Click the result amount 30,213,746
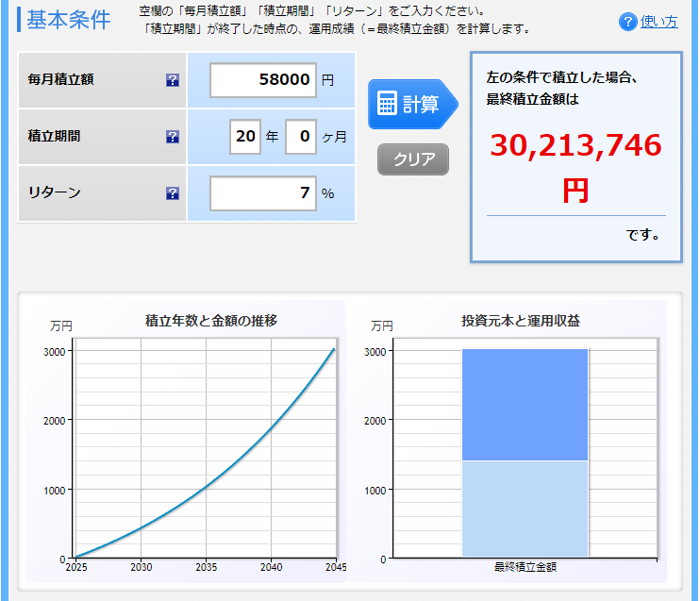Screen dimensions: 700x601 click(575, 145)
